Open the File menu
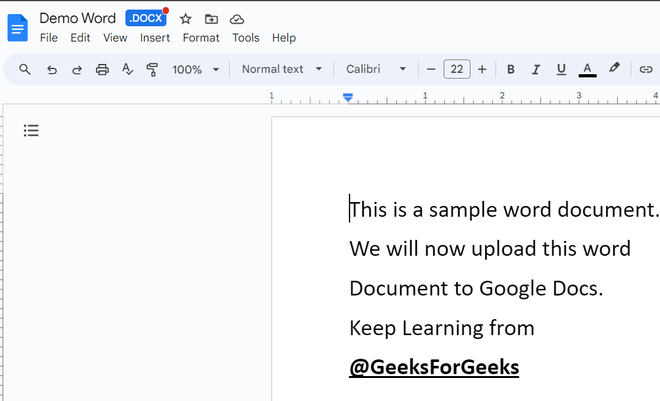660x401 pixels. pos(49,38)
